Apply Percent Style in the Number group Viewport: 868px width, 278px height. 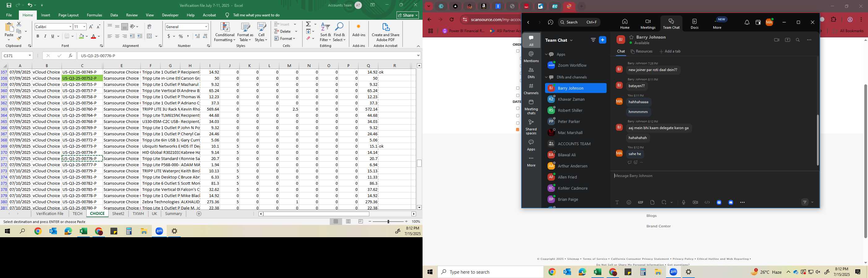coord(181,36)
